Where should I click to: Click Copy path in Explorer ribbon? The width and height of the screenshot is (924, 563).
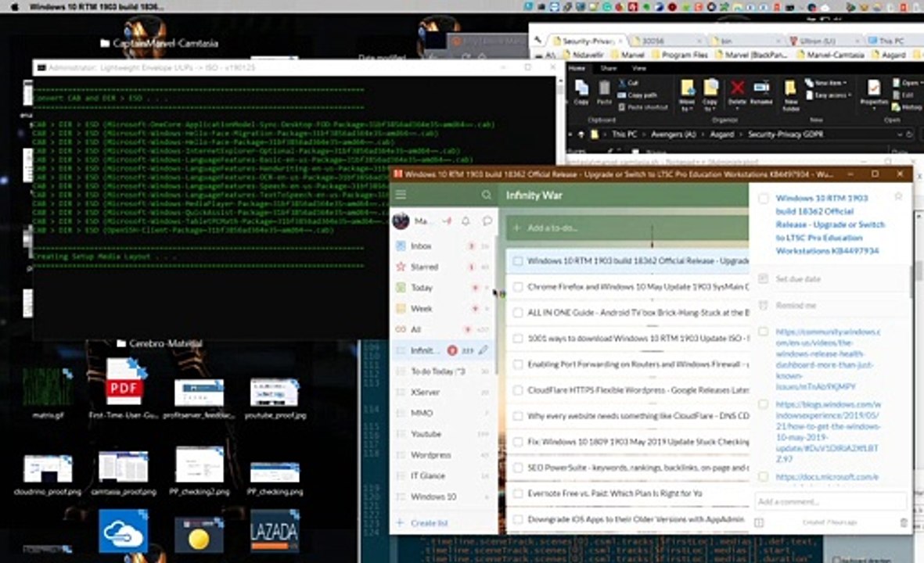click(x=637, y=95)
